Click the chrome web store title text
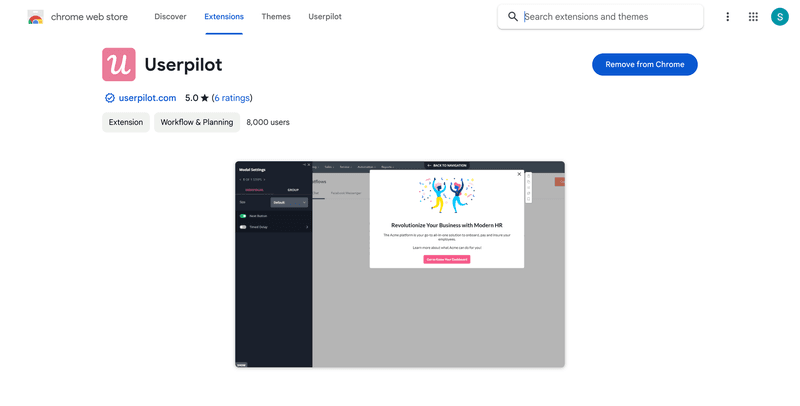Screen dimensions: 800x406 (x=89, y=17)
